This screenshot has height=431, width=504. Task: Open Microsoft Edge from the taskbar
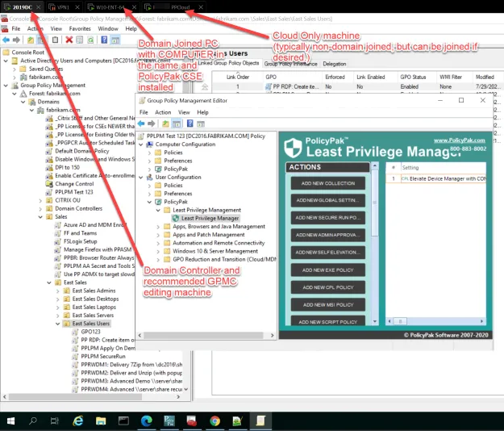pos(147,421)
